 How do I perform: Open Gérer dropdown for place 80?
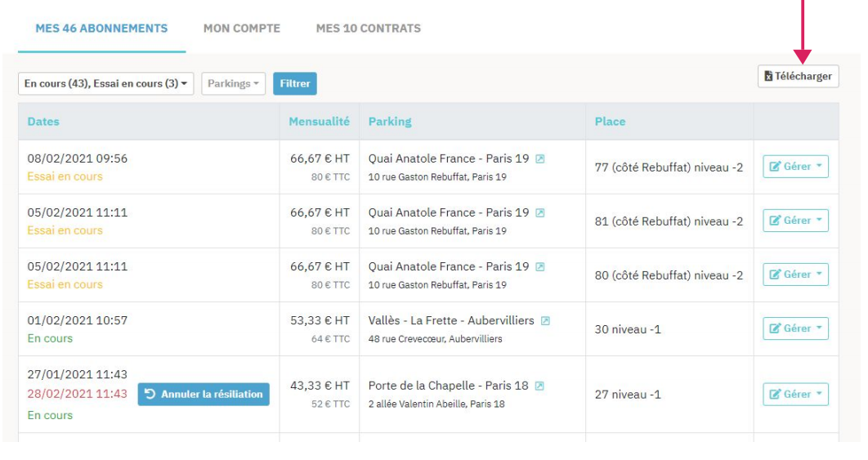[x=795, y=275]
